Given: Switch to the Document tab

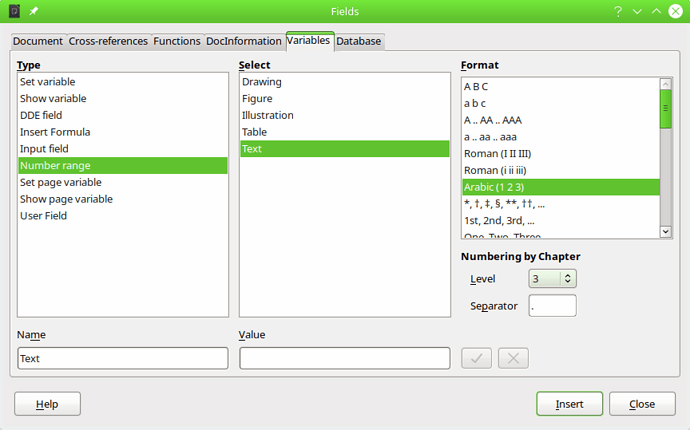Looking at the screenshot, I should [38, 41].
